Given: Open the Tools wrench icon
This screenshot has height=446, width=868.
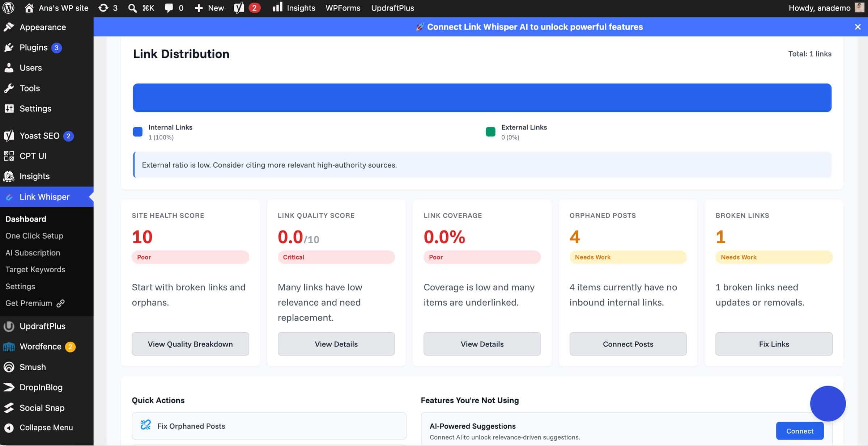Looking at the screenshot, I should [9, 88].
